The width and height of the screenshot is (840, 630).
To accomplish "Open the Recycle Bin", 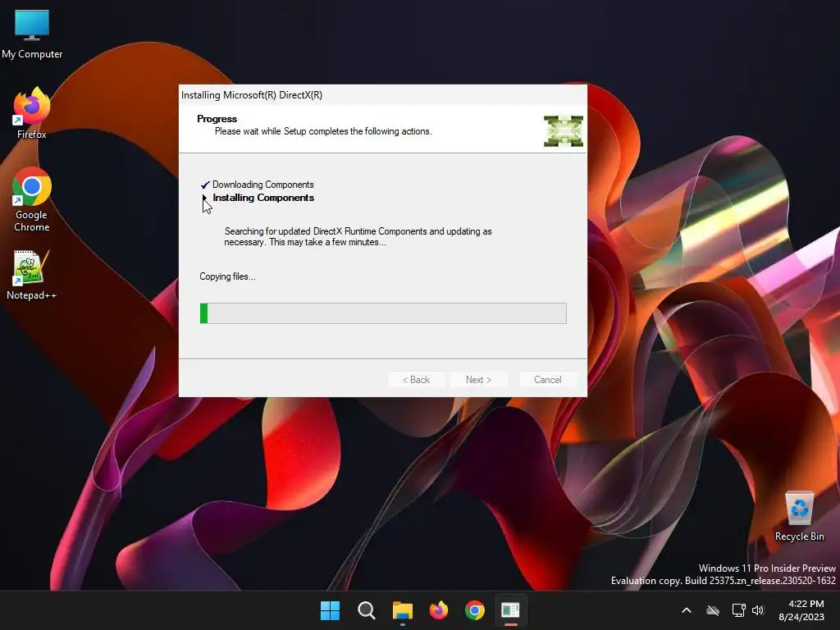I will [799, 516].
